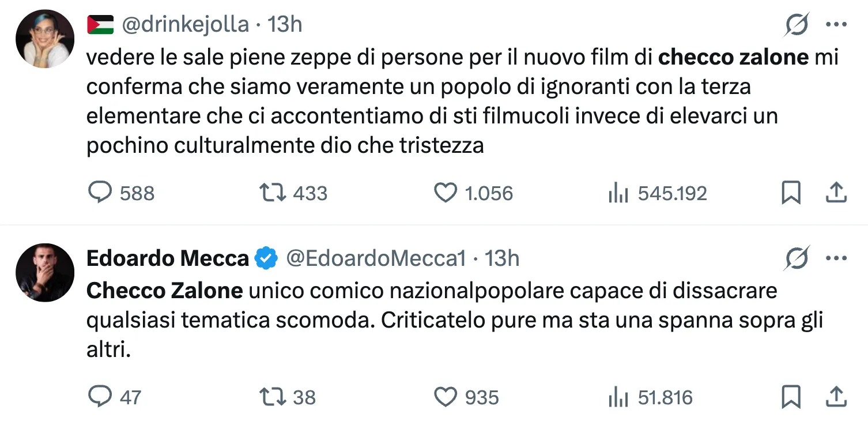Like the @drinkejolla tweet
Image resolution: width=868 pixels, height=421 pixels.
pyautogui.click(x=444, y=193)
